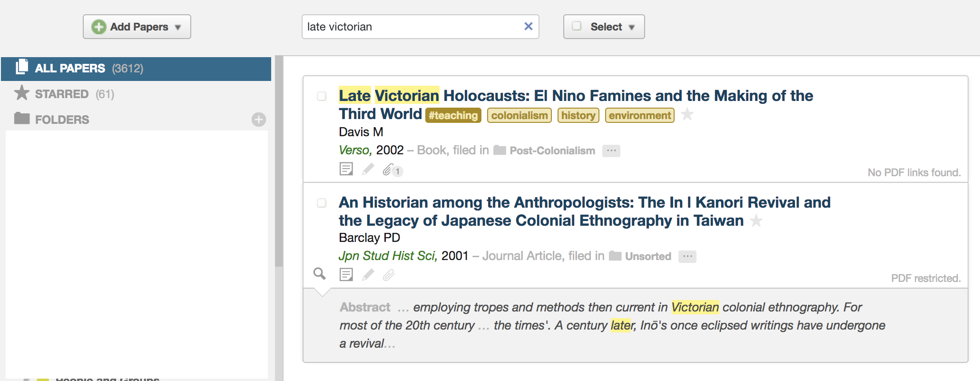Star the Barclay PD paper
Image resolution: width=980 pixels, height=381 pixels.
click(x=756, y=221)
